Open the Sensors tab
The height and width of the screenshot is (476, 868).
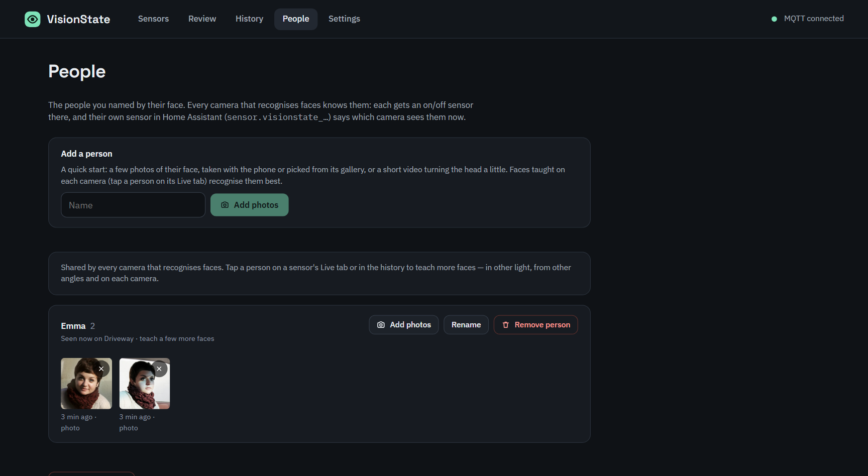[153, 19]
